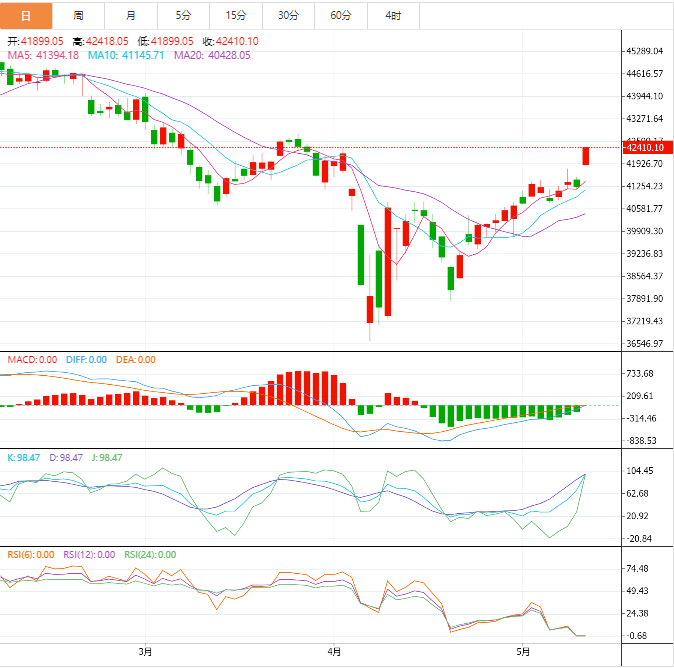This screenshot has height=668, width=674.
Task: Click the latest red candlestick at far right
Action: pos(586,156)
